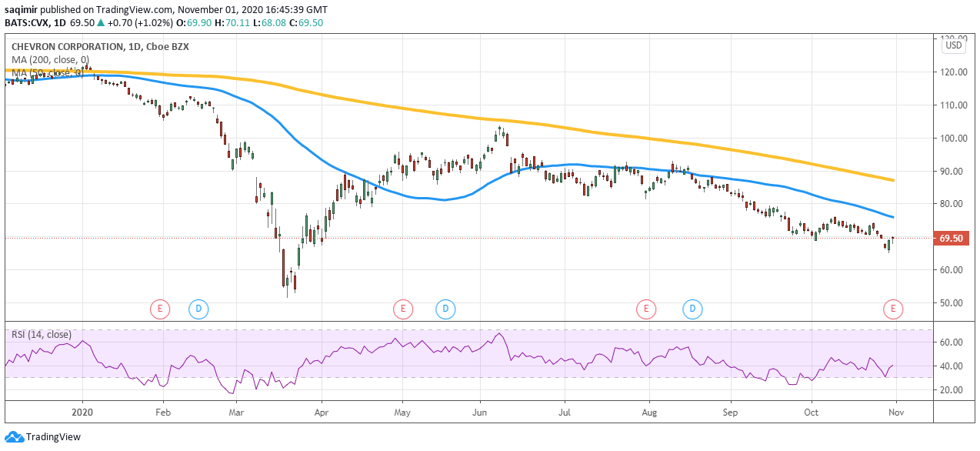
Task: Click the 'Mar' label on time axis
Action: tap(237, 413)
